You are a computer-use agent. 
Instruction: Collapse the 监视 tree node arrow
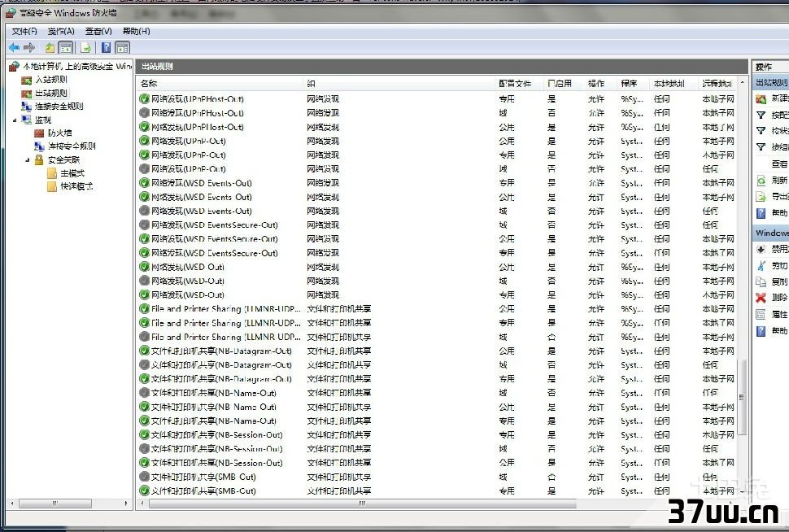point(15,120)
